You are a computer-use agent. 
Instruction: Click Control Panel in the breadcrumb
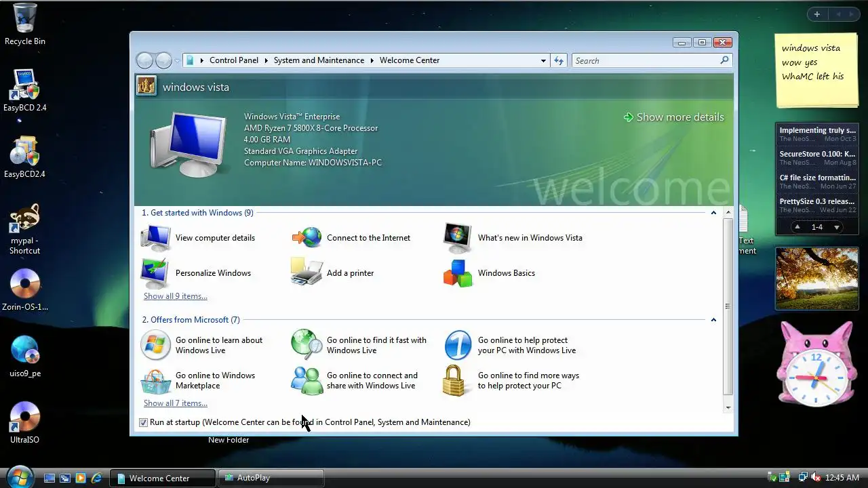(234, 60)
